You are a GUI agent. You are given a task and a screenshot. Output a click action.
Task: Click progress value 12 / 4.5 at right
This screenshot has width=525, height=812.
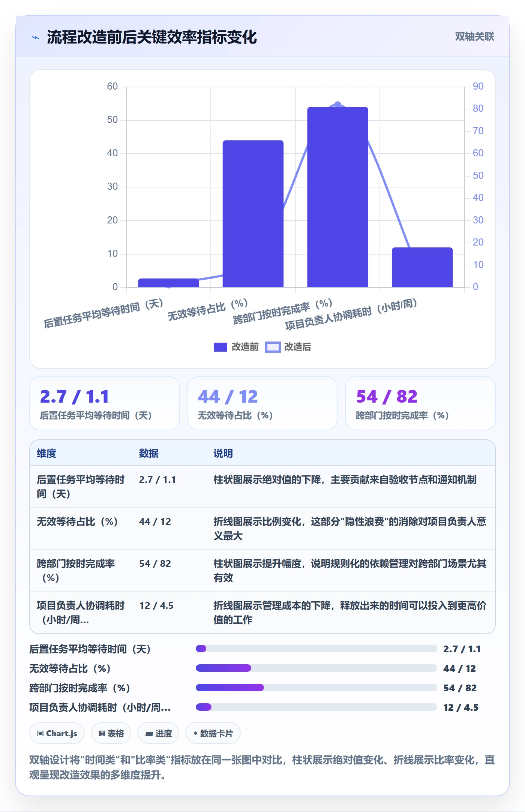pos(461,707)
